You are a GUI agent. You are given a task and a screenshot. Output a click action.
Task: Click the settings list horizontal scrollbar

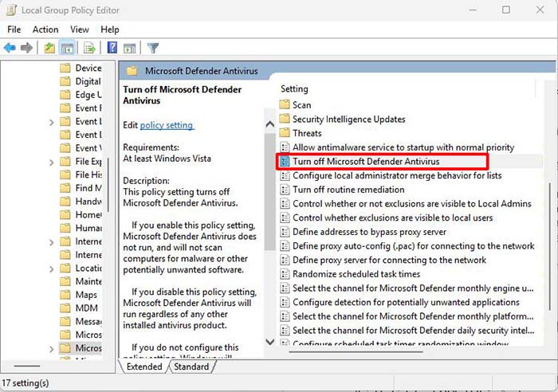click(356, 352)
